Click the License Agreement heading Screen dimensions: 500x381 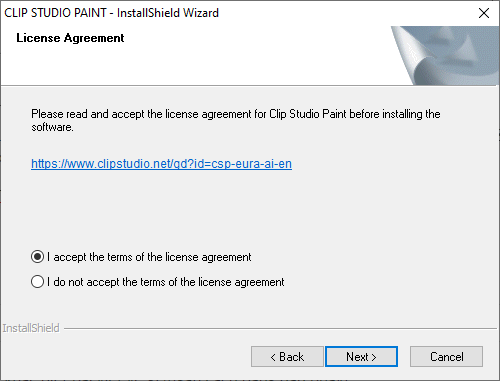70,38
